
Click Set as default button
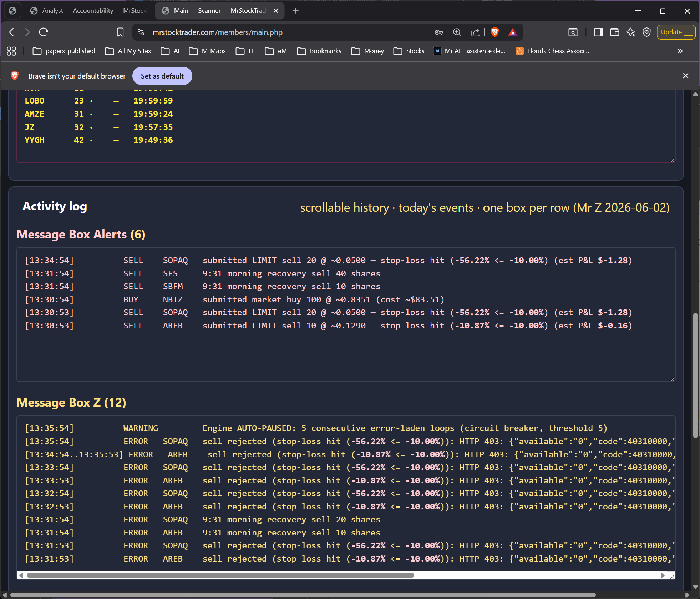click(x=162, y=76)
